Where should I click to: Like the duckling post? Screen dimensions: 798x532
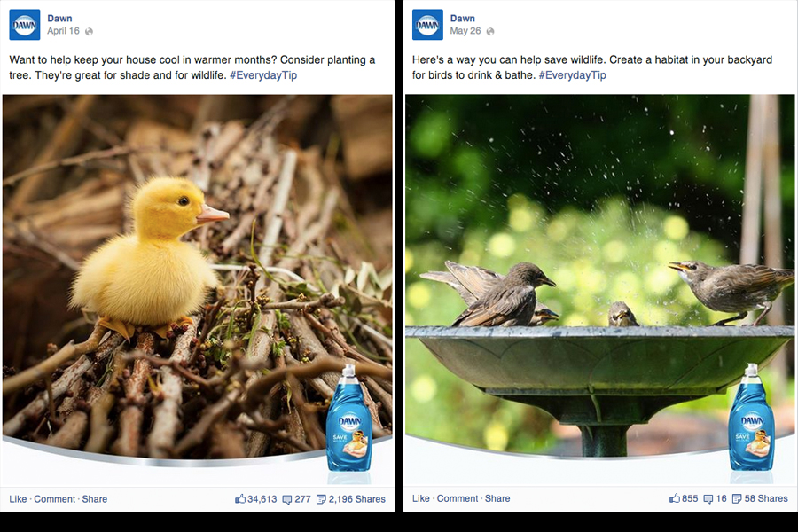coord(18,499)
